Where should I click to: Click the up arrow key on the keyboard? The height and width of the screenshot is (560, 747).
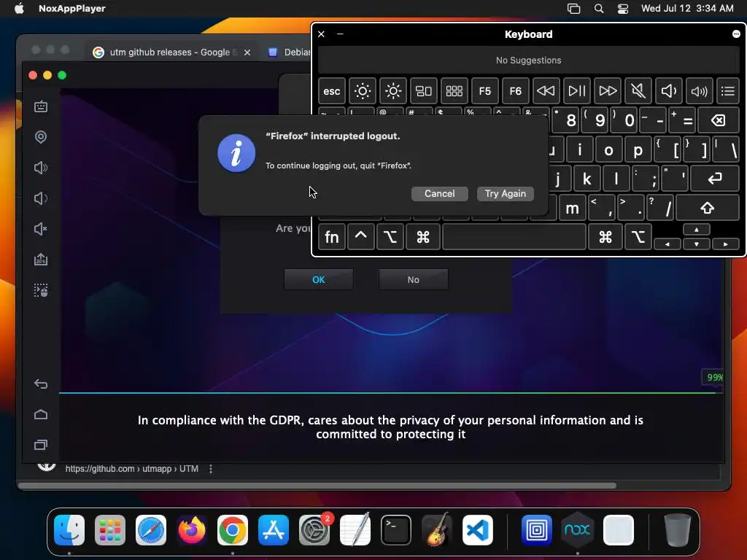coord(697,230)
